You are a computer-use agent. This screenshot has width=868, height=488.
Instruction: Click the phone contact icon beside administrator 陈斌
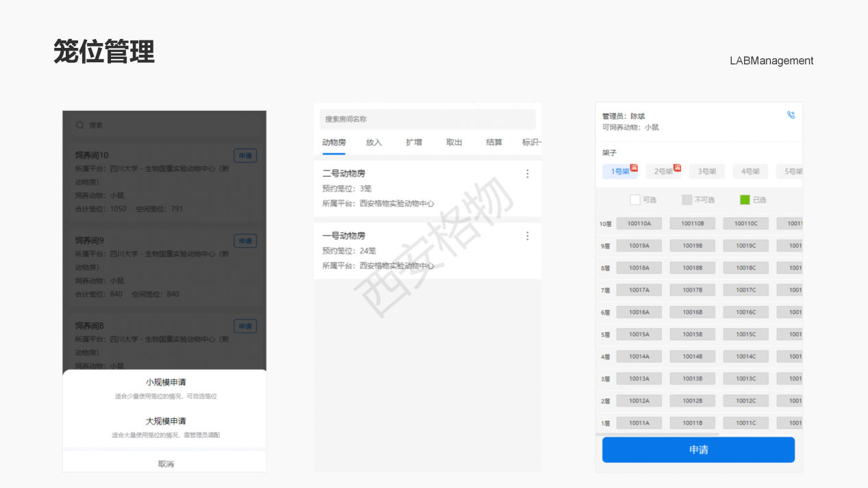coord(791,115)
